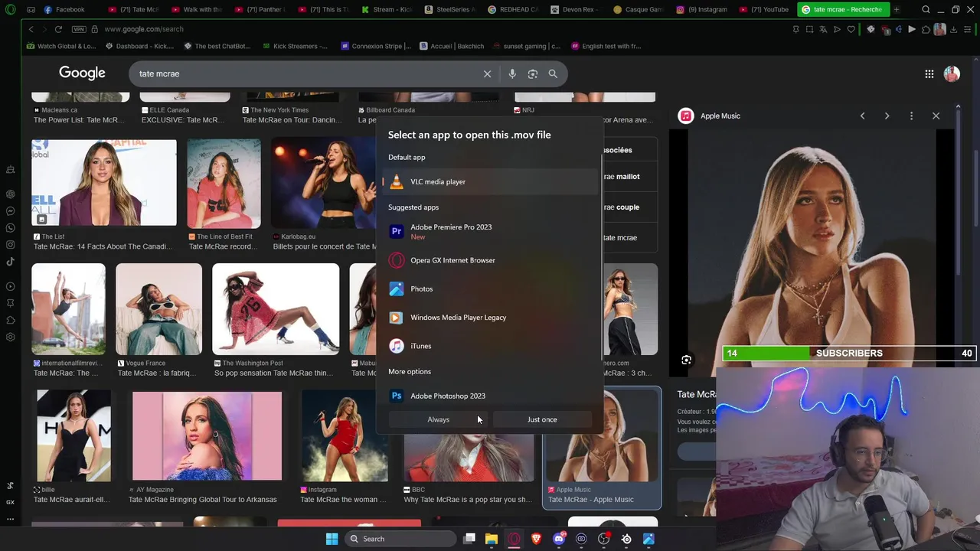Go to previous image in preview panel
This screenshot has height=551, width=980.
pos(862,116)
